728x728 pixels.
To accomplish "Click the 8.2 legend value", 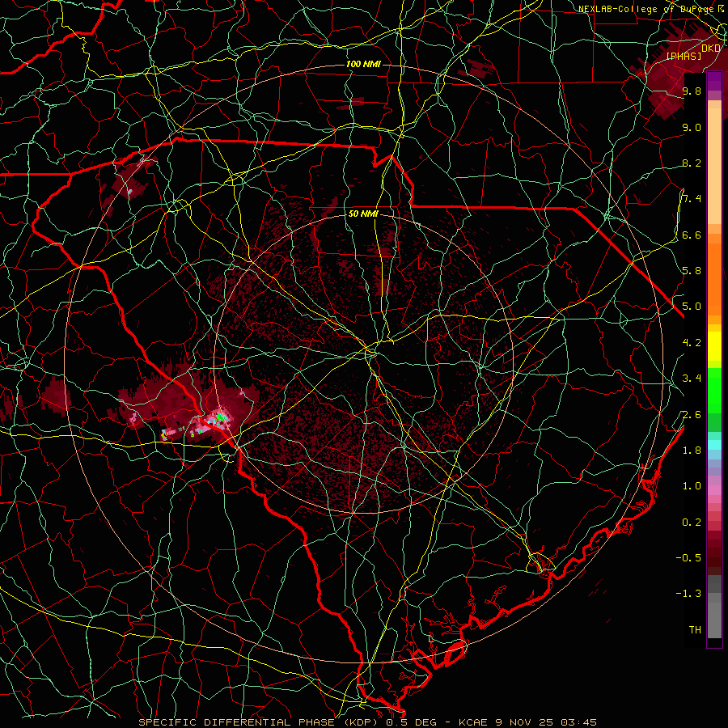I will point(692,163).
